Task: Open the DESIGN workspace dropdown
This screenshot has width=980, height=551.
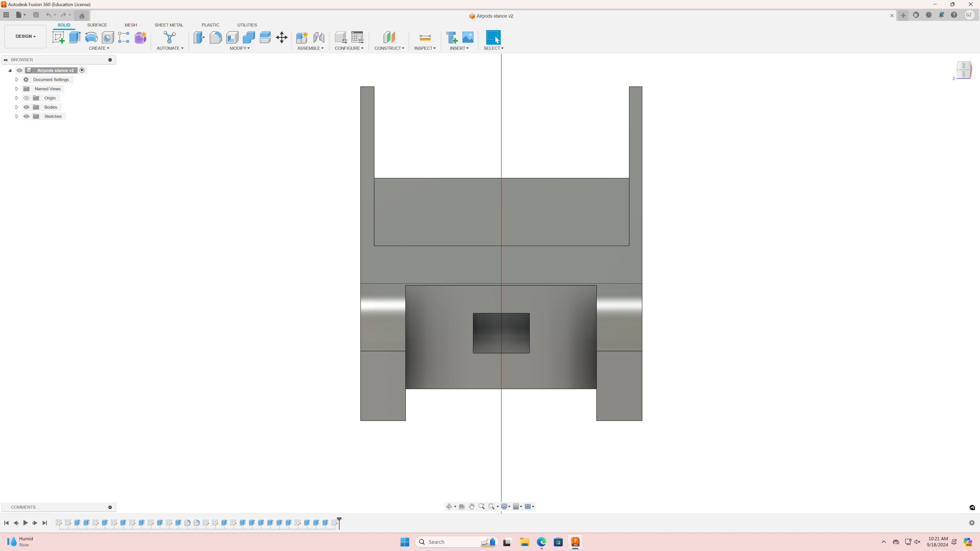Action: pos(26,36)
